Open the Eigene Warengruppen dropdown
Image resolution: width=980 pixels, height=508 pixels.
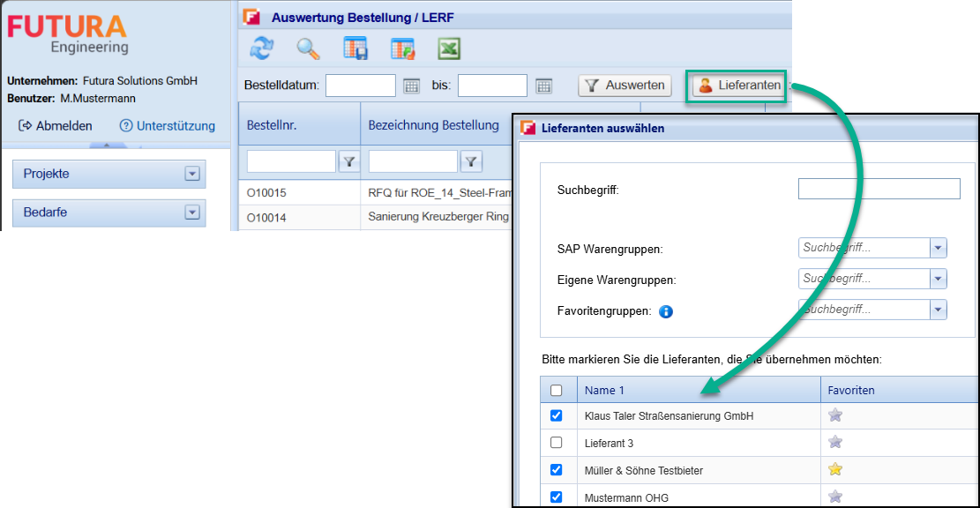coord(938,279)
